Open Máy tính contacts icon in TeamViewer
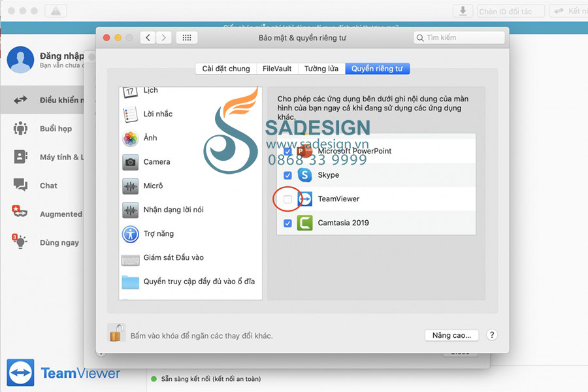The width and height of the screenshot is (588, 392). click(21, 157)
